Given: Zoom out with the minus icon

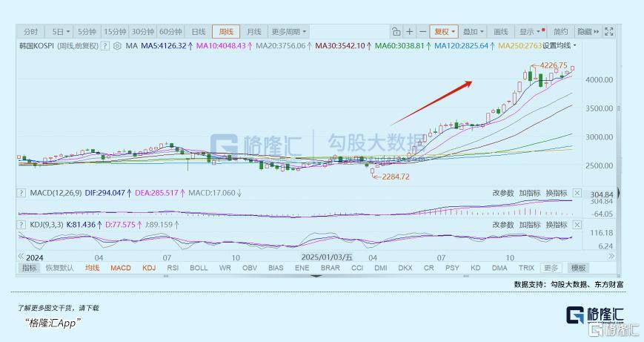Looking at the screenshot, I should 422,32.
